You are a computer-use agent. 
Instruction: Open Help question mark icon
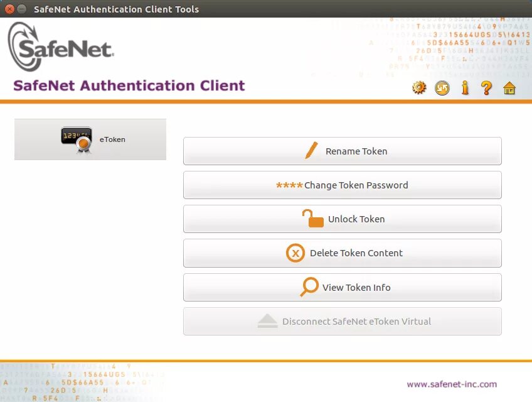coord(487,88)
